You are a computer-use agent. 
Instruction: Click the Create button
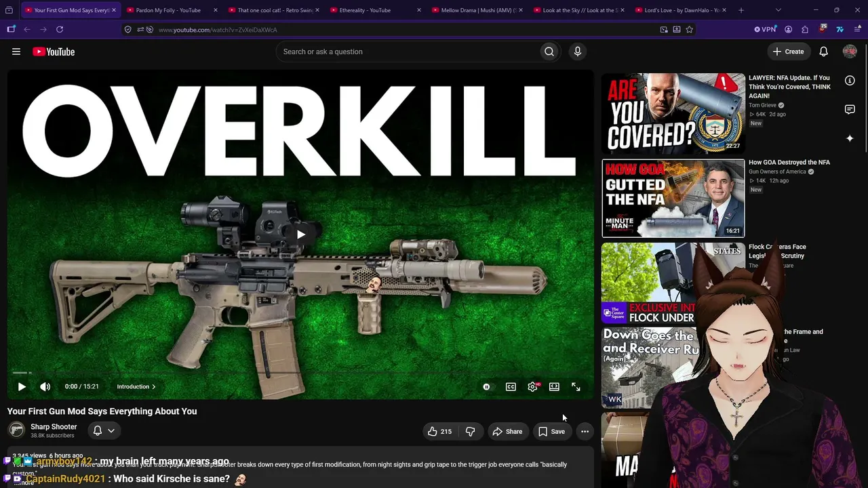788,52
